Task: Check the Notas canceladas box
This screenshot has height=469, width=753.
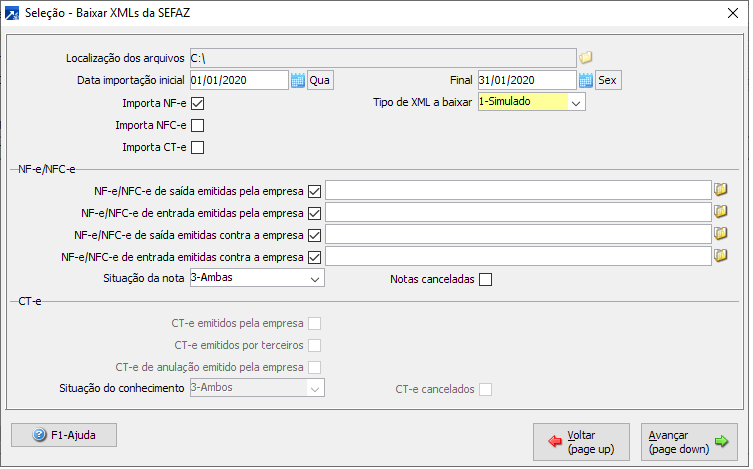Action: (486, 279)
